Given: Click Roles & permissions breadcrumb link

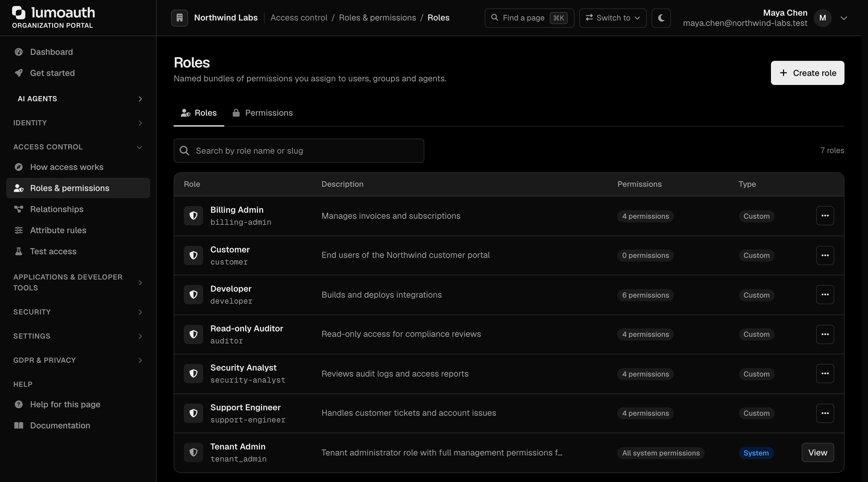Looking at the screenshot, I should pos(377,18).
